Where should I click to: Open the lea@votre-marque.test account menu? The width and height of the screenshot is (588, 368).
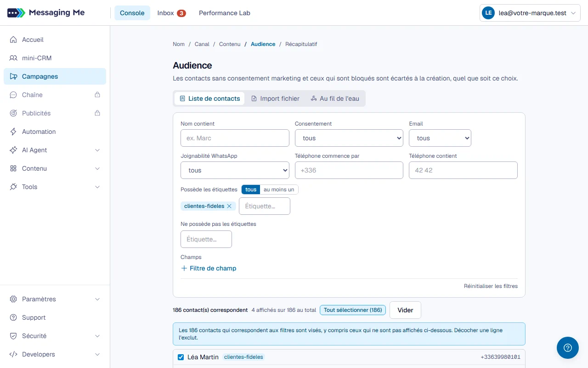tap(530, 13)
